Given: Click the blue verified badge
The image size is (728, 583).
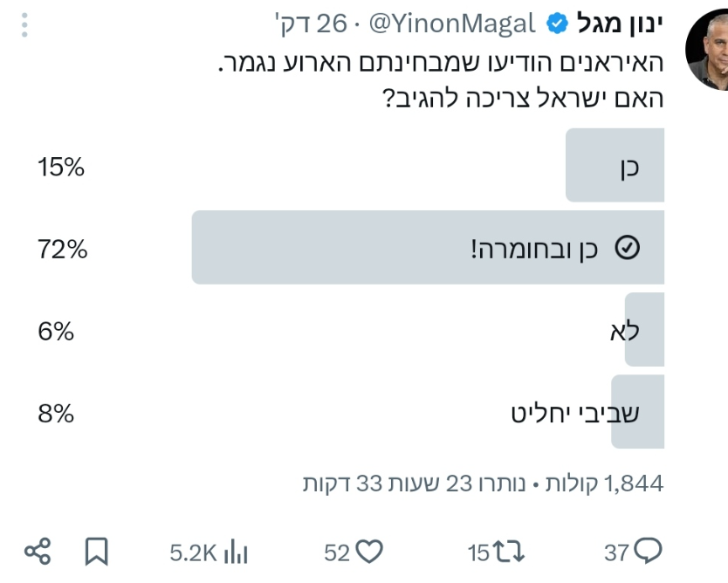Looking at the screenshot, I should [557, 24].
